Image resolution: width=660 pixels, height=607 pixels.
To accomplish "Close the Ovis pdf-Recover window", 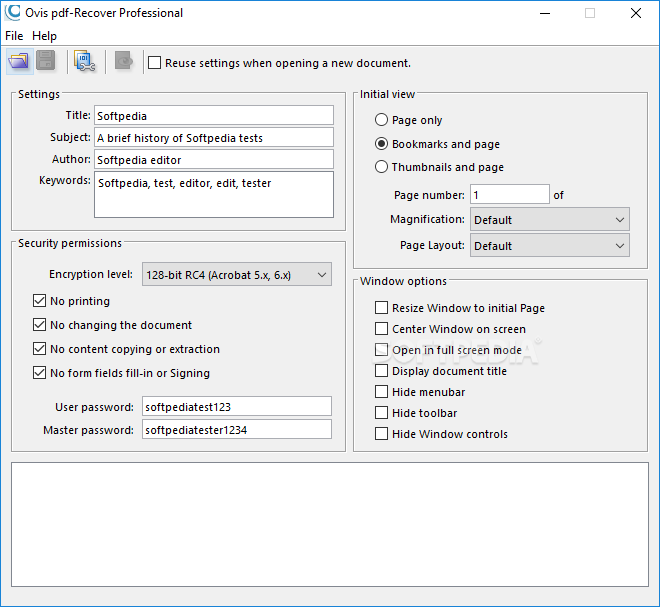I will click(x=636, y=13).
